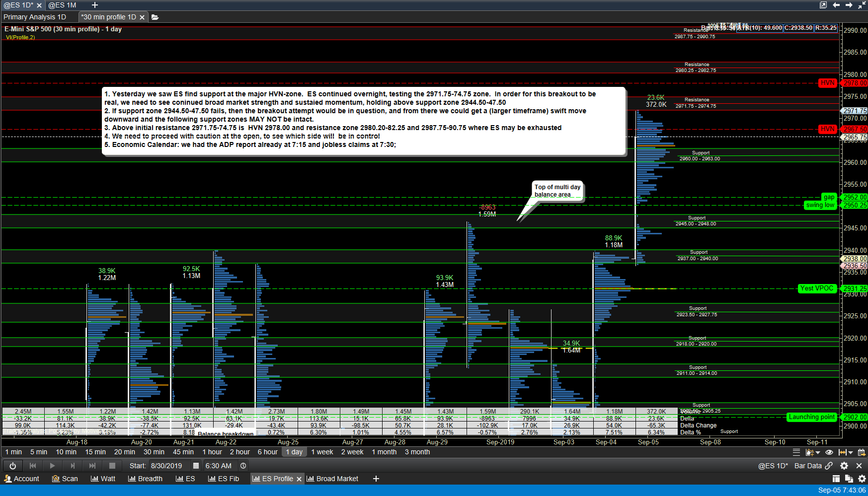Select the 1 hour timeframe

212,452
